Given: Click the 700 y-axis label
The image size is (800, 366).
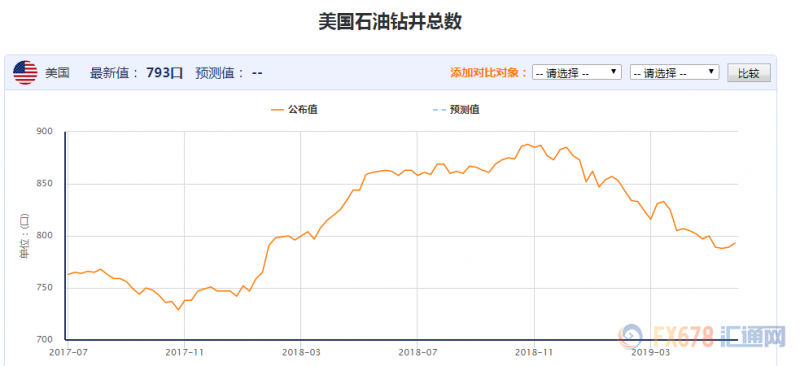Looking at the screenshot, I should point(45,340).
